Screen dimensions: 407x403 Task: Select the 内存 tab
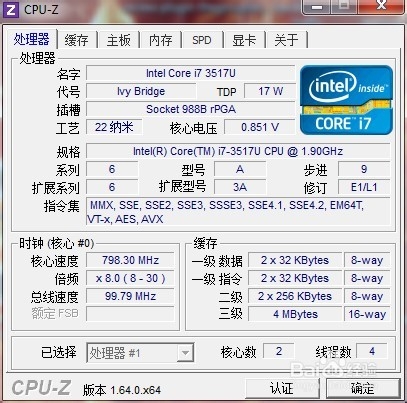pyautogui.click(x=160, y=40)
